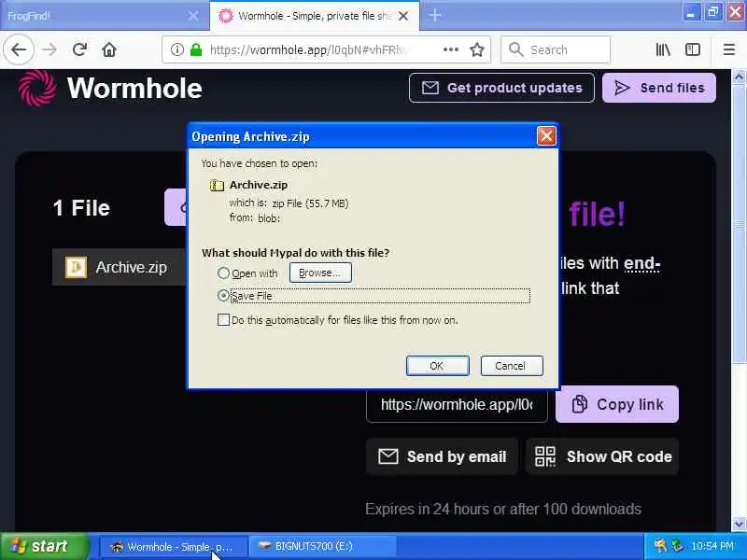747x560 pixels.
Task: Click the wormhole.app share link field
Action: tap(457, 405)
